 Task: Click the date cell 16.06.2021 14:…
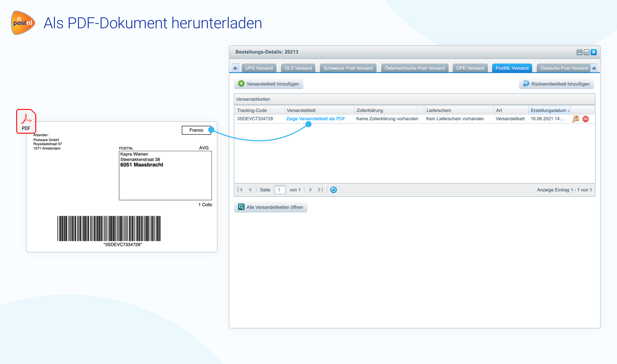point(548,119)
